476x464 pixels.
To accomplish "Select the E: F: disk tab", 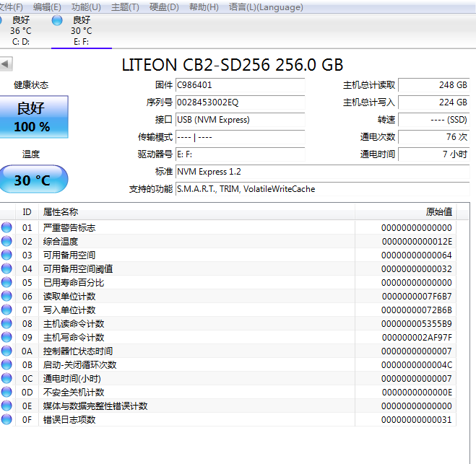I will click(82, 30).
